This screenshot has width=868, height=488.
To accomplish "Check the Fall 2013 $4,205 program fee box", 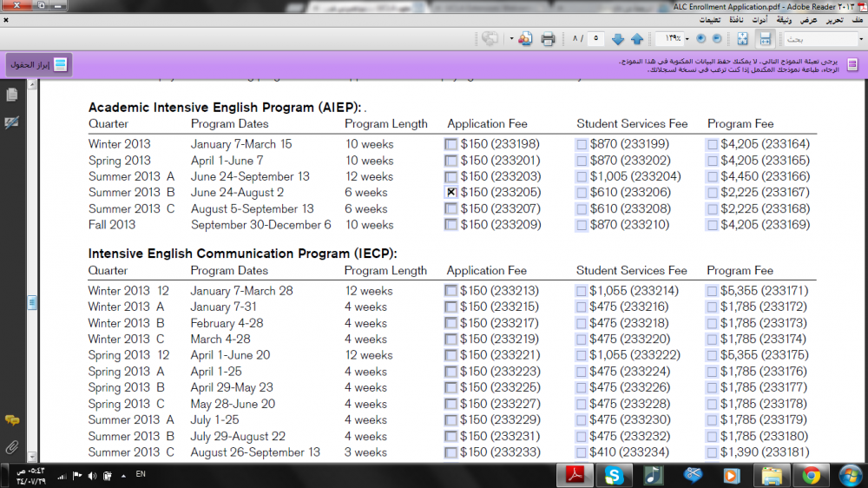I will pyautogui.click(x=713, y=225).
